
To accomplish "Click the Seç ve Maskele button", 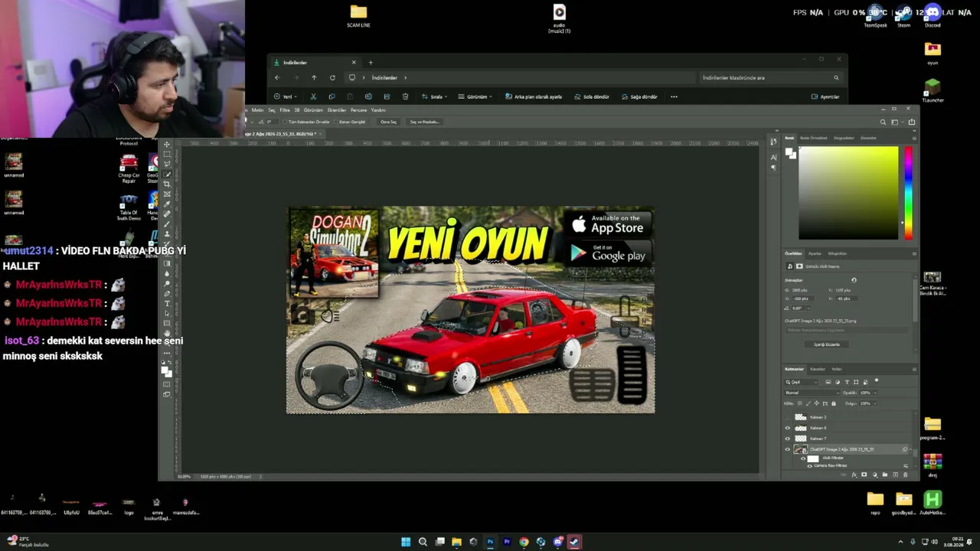I will [x=424, y=122].
